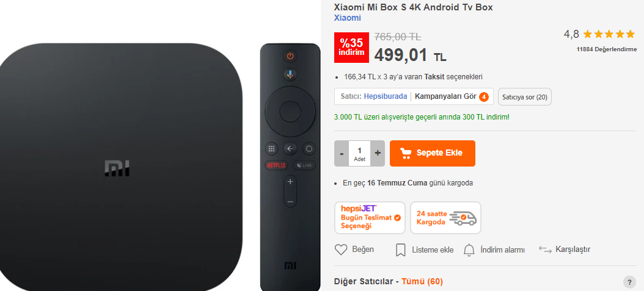644x291 pixels.
Task: Expand Kampanyaları Gör campaigns list
Action: click(x=445, y=96)
